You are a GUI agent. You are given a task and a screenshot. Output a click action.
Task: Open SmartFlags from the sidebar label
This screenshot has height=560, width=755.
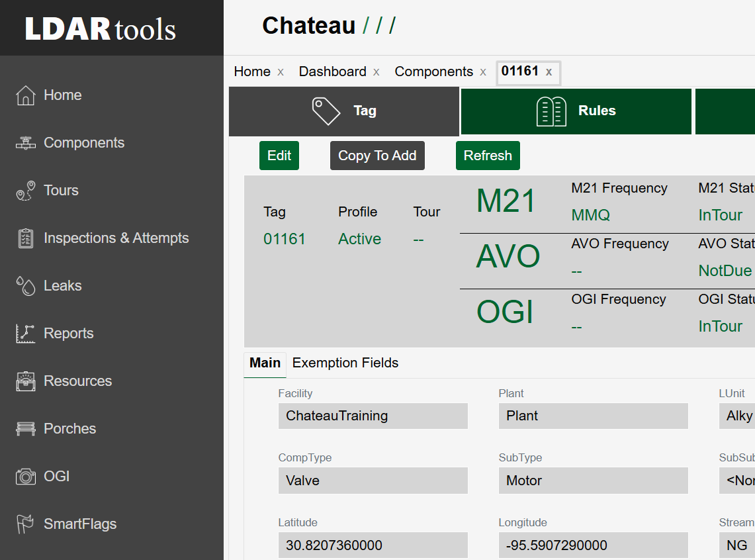pyautogui.click(x=81, y=524)
